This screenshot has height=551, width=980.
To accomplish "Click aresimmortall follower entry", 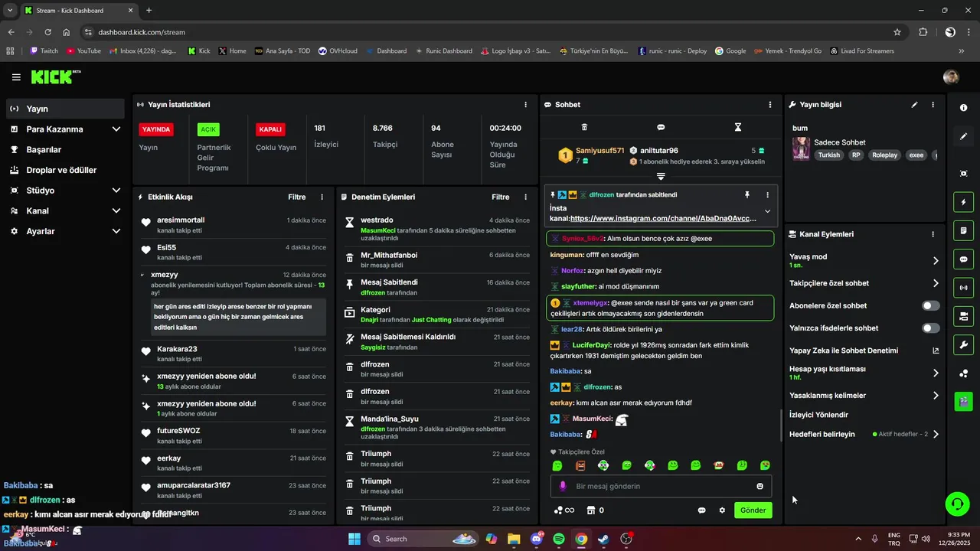I will tap(233, 225).
